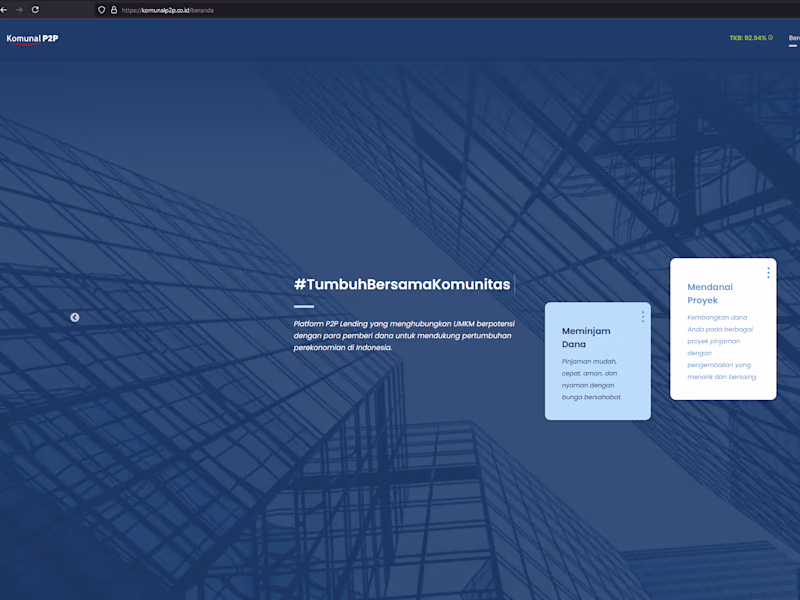Viewport: 800px width, 600px height.
Task: Open the Meminjam Dana card options menu
Action: click(642, 315)
